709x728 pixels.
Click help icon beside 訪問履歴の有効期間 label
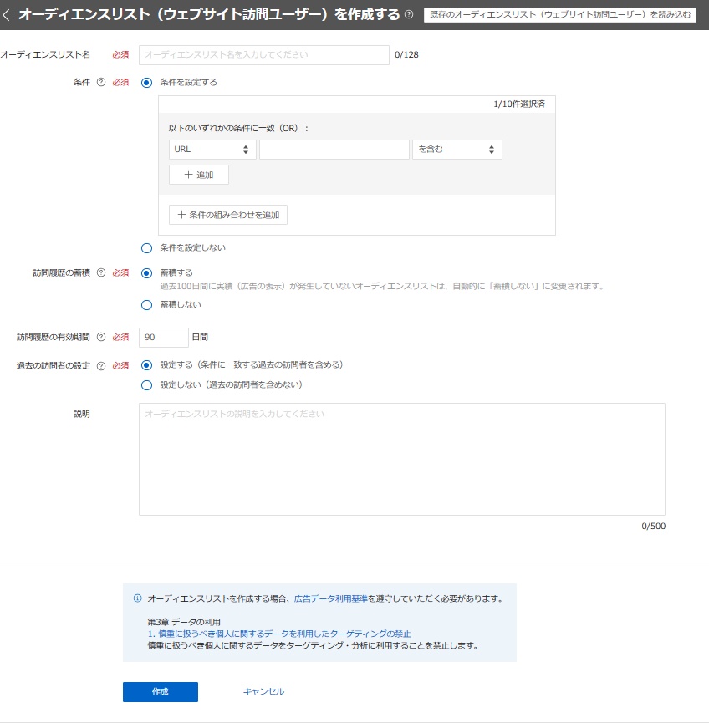[101, 338]
